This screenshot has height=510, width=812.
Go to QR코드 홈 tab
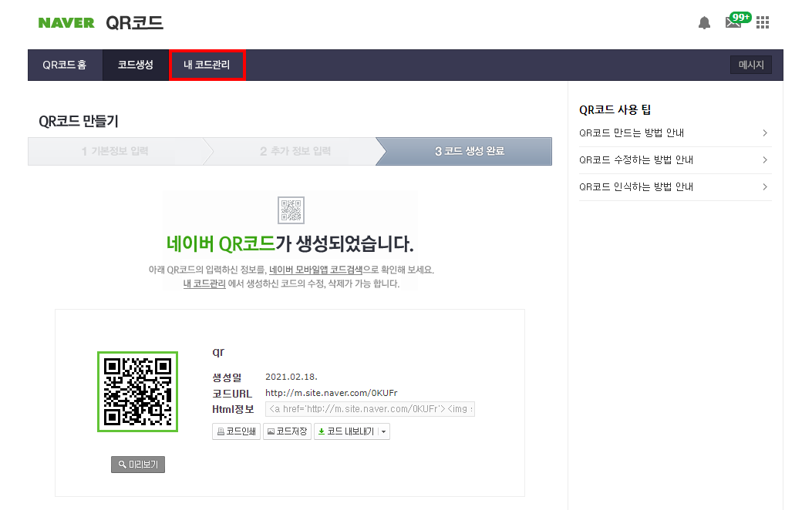(x=65, y=65)
